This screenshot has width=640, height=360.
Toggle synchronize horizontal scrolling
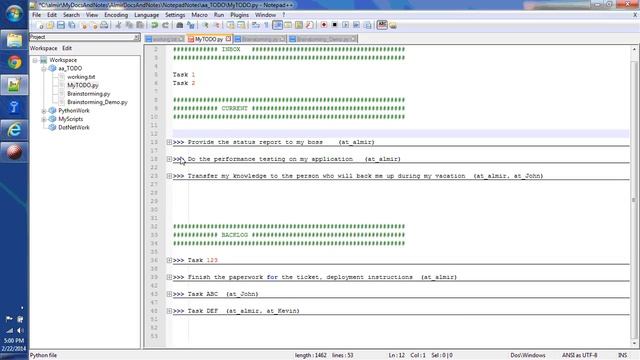(242, 25)
